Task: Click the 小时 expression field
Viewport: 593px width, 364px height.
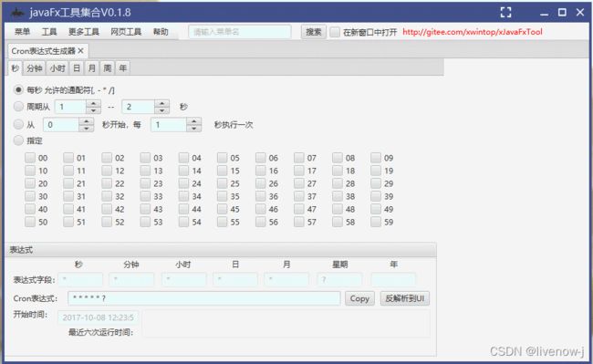Action: click(x=184, y=280)
